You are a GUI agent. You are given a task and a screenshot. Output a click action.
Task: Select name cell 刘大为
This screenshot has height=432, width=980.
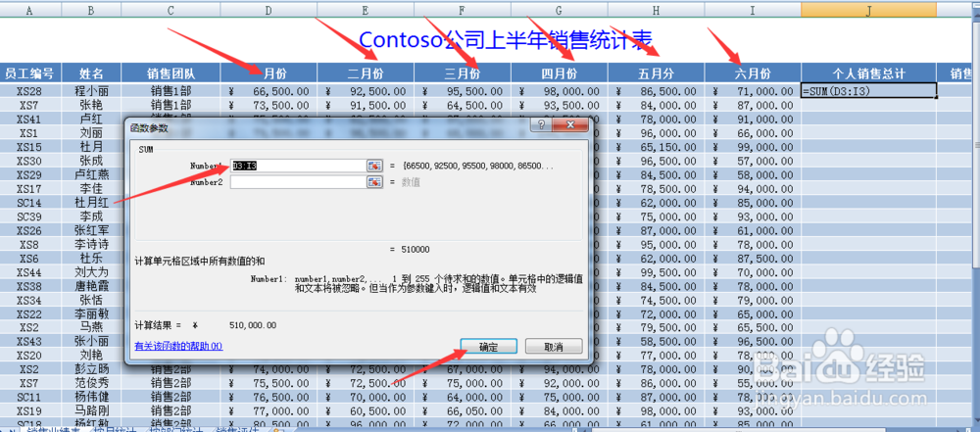pyautogui.click(x=91, y=272)
